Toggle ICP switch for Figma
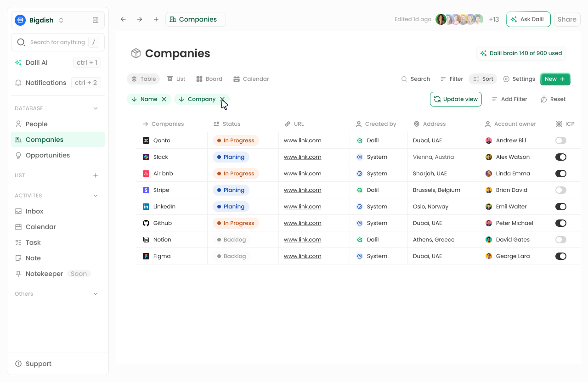The height and width of the screenshot is (382, 588). [561, 256]
